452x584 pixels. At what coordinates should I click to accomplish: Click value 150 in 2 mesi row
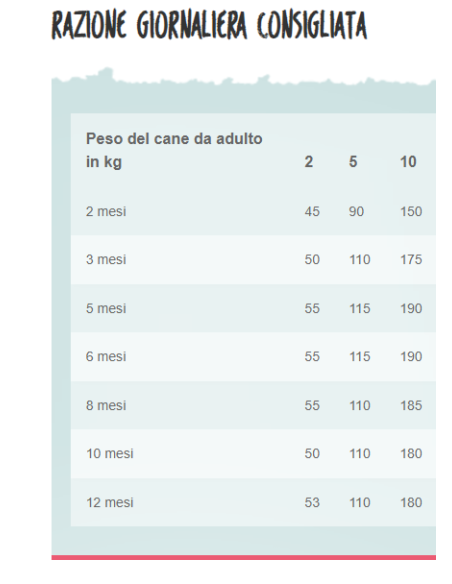[x=411, y=211]
